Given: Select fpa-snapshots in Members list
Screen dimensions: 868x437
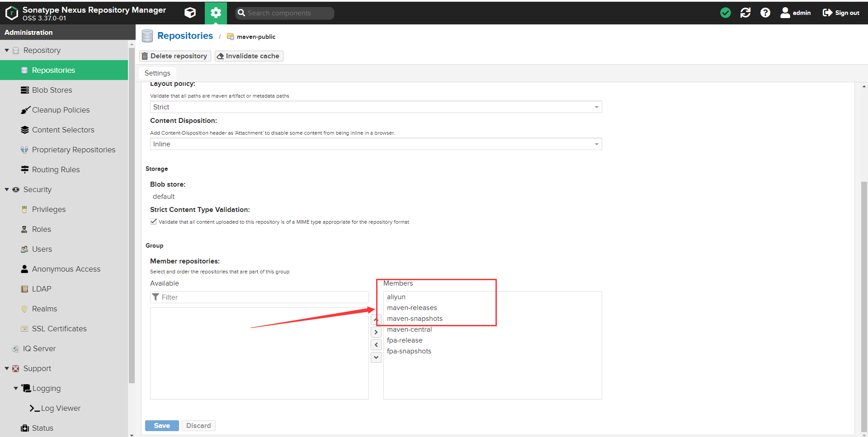Looking at the screenshot, I should 492,351.
